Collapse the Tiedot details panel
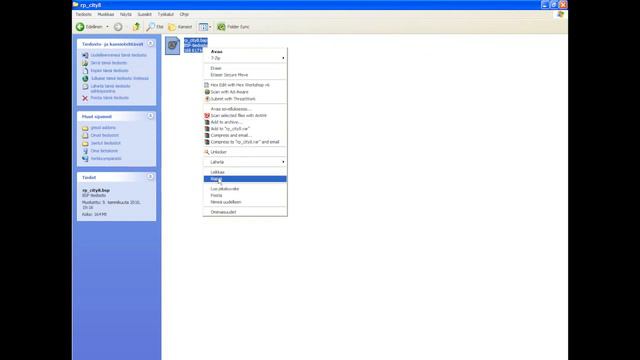Screen dimensions: 640x360 150,177
